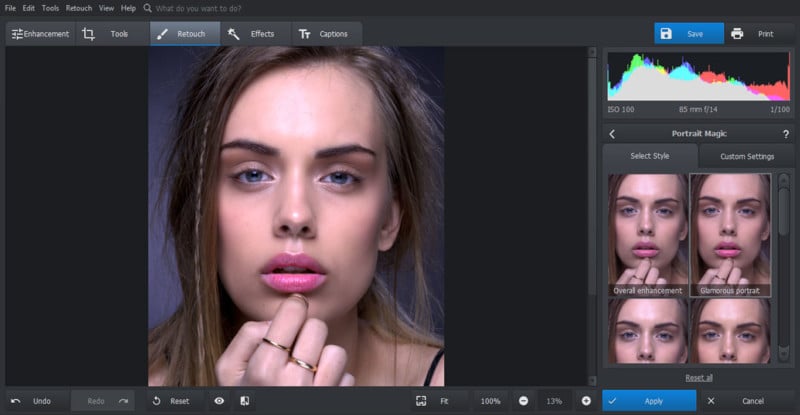800x415 pixels.
Task: Click the styles list scrollbar thumb
Action: pyautogui.click(x=784, y=212)
